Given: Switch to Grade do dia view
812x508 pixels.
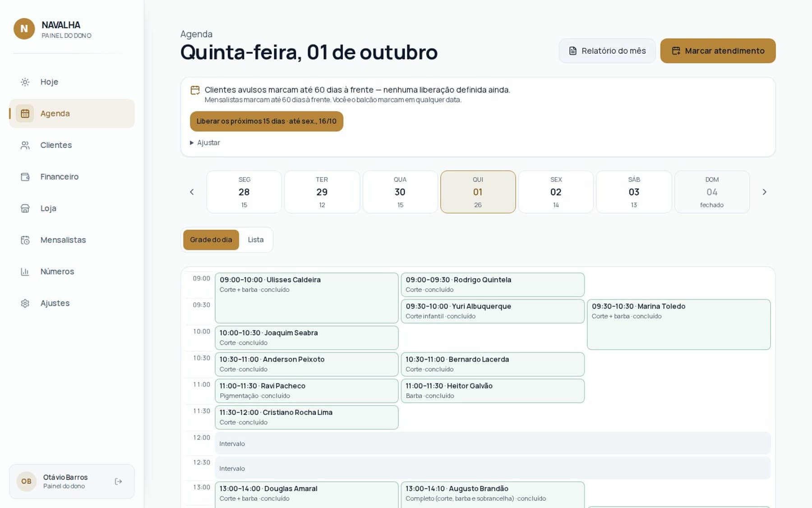Looking at the screenshot, I should (x=211, y=240).
